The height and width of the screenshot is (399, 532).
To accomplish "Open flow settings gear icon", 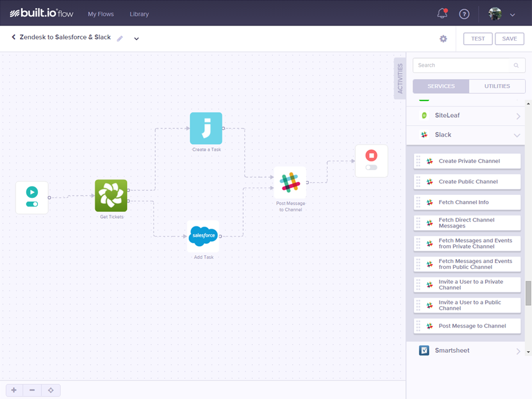I will click(x=443, y=39).
